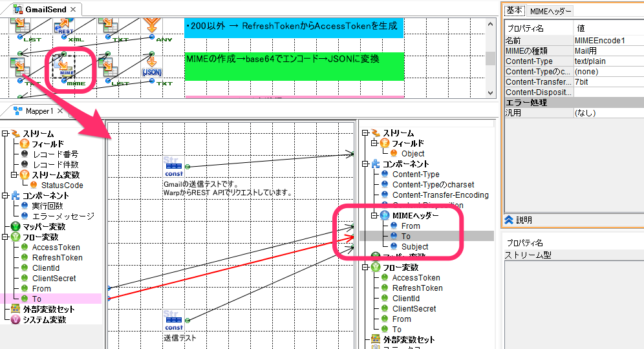Select the branch component icon labeled ANY

(151, 25)
